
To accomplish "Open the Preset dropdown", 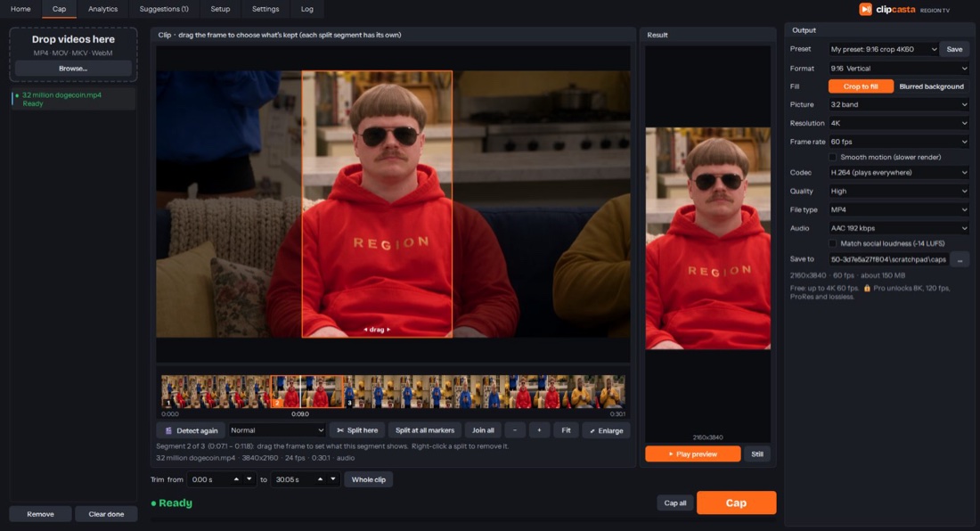I will click(x=884, y=49).
